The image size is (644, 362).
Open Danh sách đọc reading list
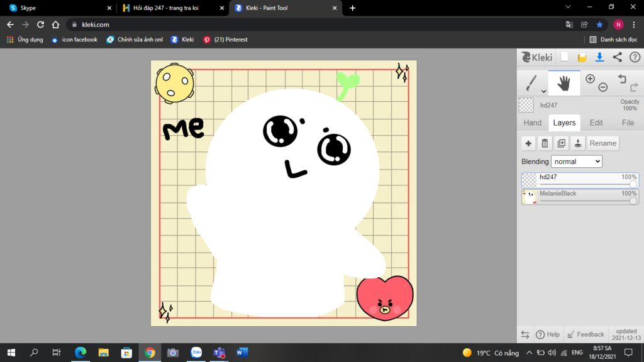coord(614,40)
